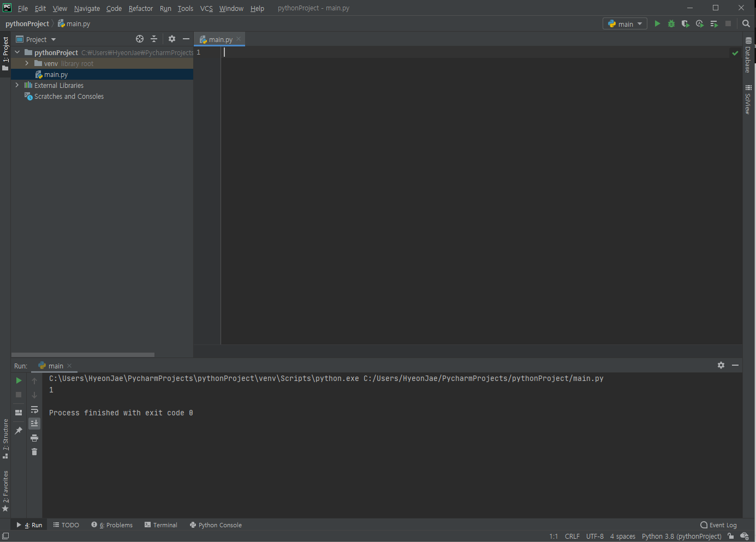Open Search Everywhere magnifier icon
The width and height of the screenshot is (756, 542).
pyautogui.click(x=746, y=23)
